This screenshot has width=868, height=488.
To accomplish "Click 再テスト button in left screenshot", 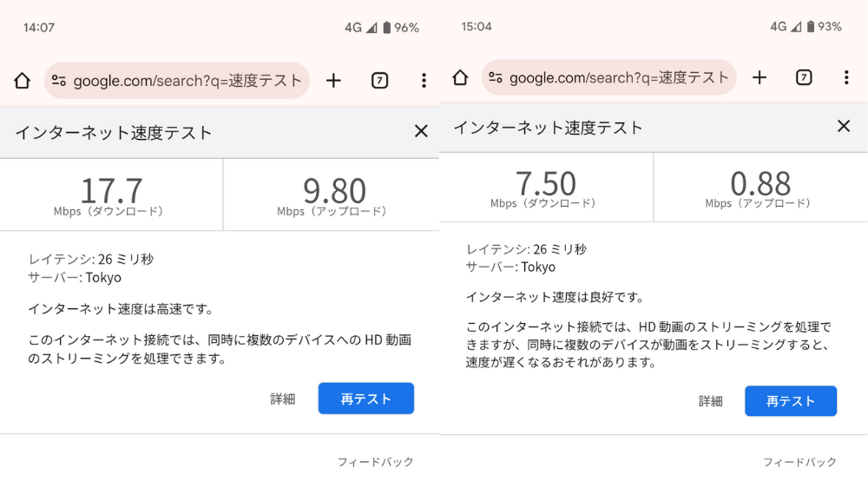I will [366, 399].
